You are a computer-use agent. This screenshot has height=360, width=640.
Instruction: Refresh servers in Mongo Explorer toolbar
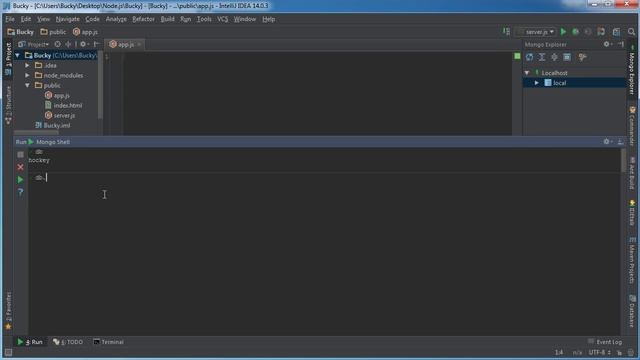point(529,57)
